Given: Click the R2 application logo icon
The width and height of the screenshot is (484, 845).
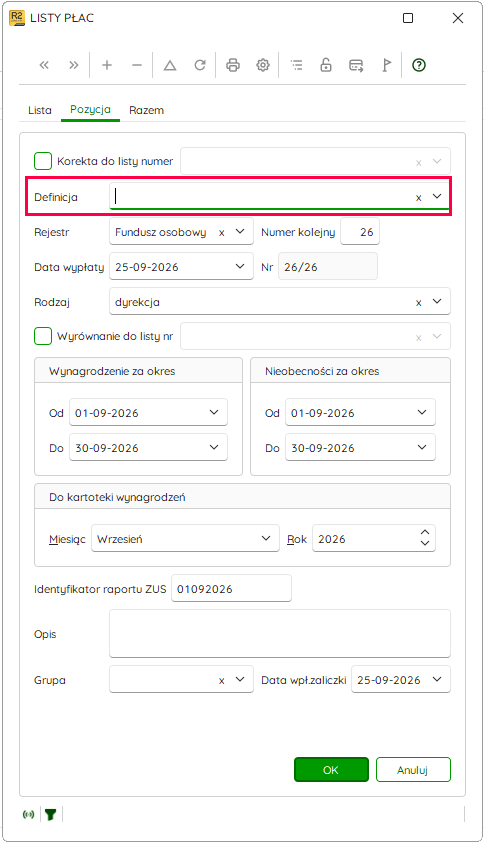Looking at the screenshot, I should coord(17,18).
